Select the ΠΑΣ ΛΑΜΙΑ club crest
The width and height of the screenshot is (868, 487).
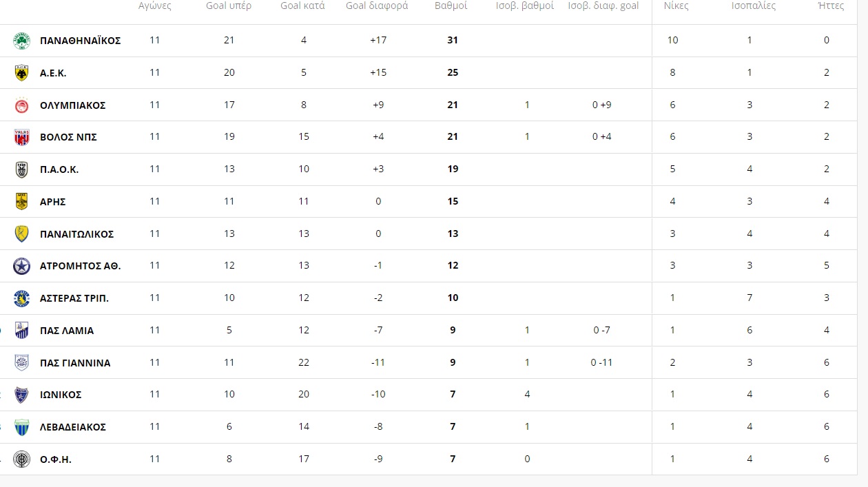point(22,331)
